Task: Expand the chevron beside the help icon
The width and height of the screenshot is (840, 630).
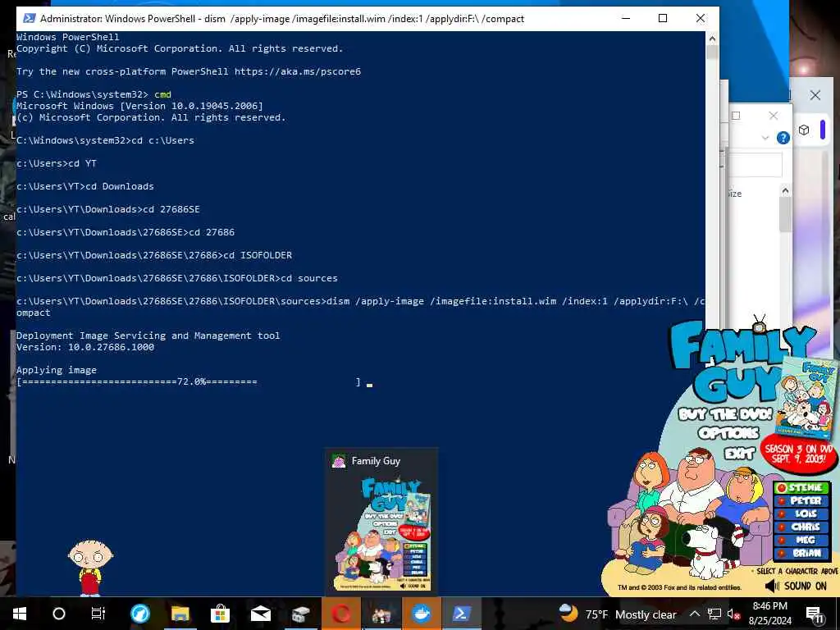Action: click(x=765, y=138)
